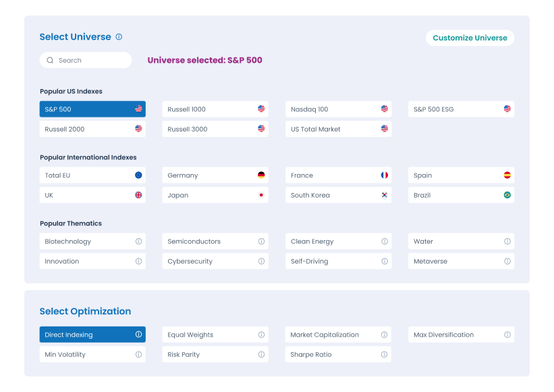Click the Brazil flag icon
This screenshot has width=554, height=392.
point(507,195)
